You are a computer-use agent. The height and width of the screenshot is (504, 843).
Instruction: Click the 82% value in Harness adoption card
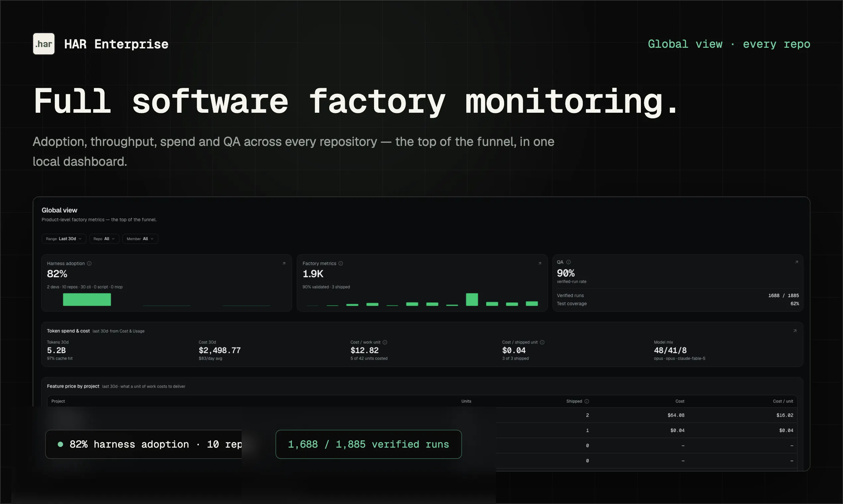coord(57,274)
